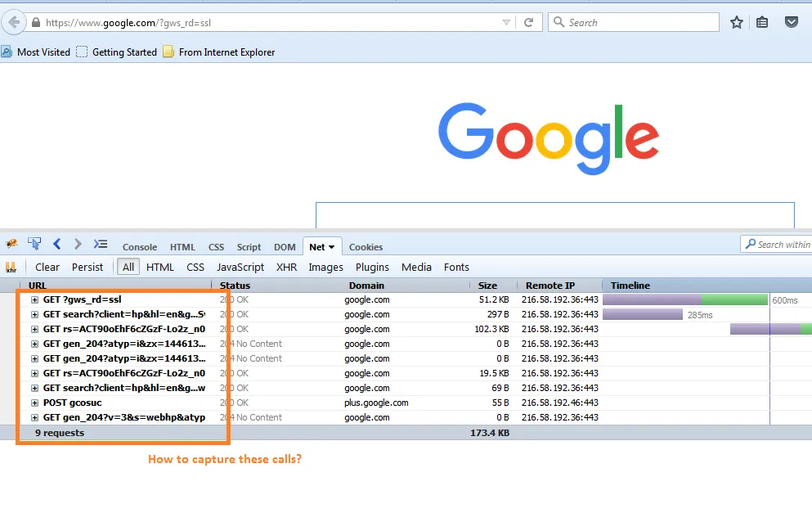Select the All filter
The height and width of the screenshot is (531, 812).
[x=128, y=268]
